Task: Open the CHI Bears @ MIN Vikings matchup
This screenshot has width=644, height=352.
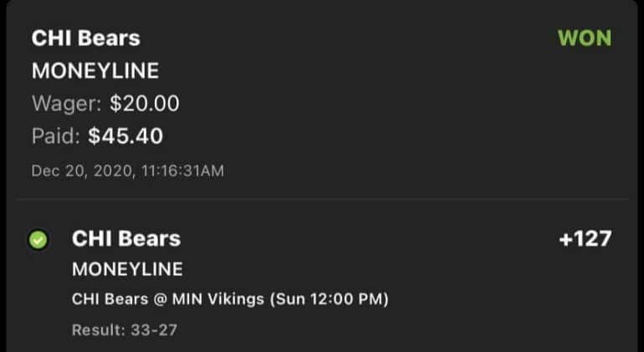Action: coord(230,298)
